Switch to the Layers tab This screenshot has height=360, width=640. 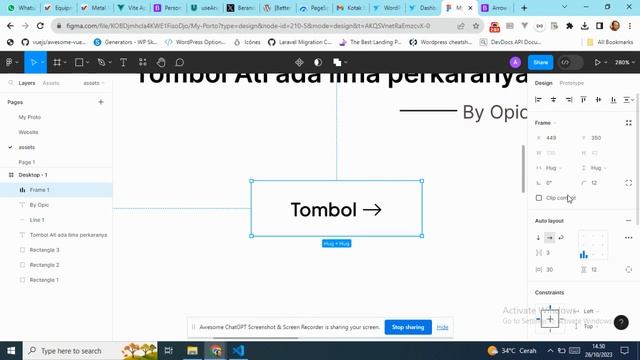27,83
